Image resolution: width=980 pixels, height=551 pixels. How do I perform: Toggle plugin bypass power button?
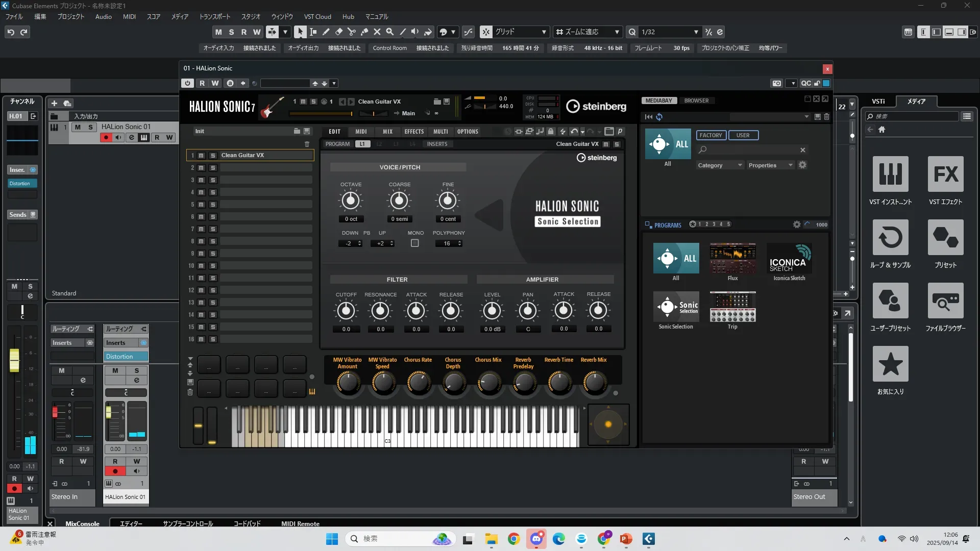coord(187,83)
